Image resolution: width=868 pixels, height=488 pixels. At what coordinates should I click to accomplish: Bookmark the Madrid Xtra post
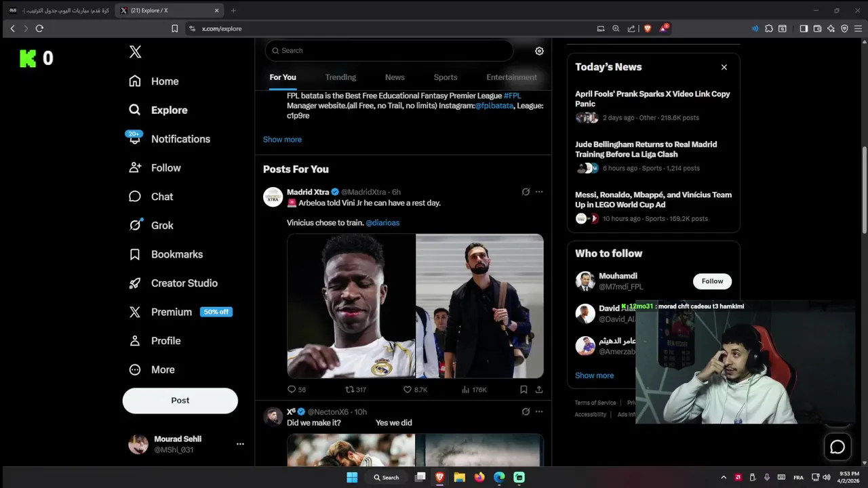click(524, 390)
